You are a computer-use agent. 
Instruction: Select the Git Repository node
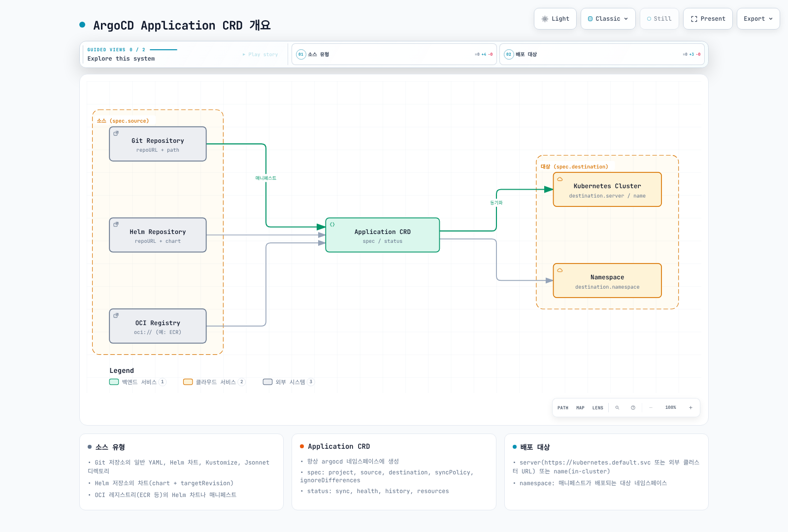coord(158,144)
